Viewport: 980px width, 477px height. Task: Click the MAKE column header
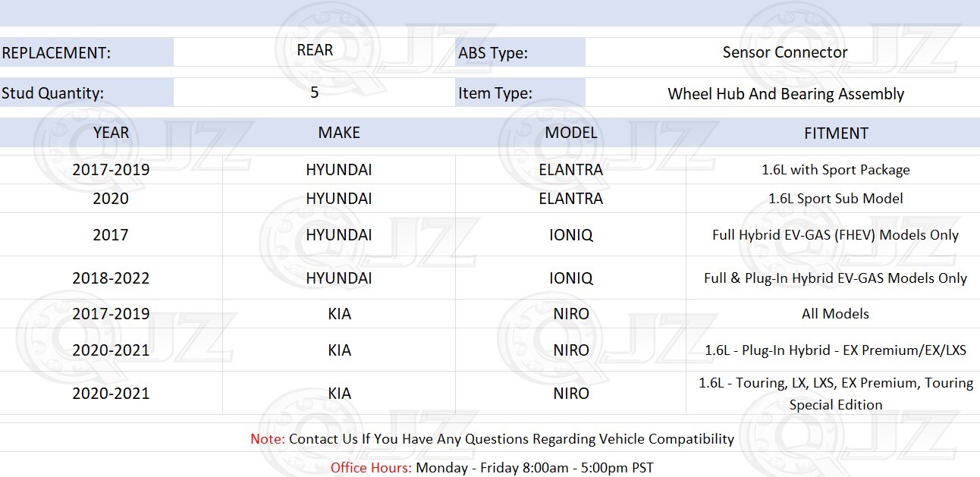339,133
